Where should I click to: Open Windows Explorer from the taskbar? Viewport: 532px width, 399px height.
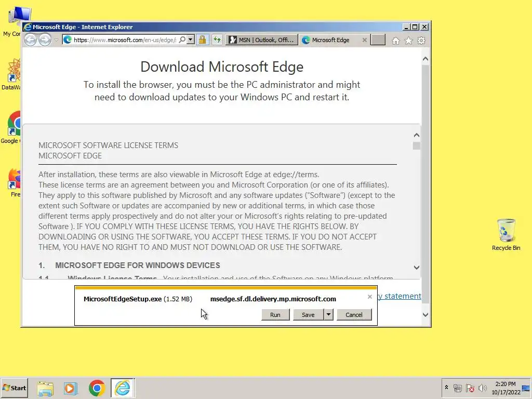tap(45, 388)
